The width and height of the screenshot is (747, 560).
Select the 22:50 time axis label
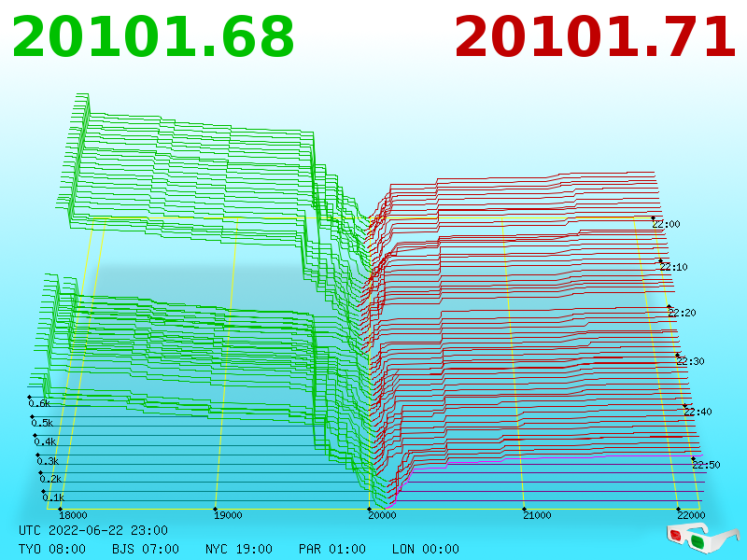pyautogui.click(x=706, y=465)
